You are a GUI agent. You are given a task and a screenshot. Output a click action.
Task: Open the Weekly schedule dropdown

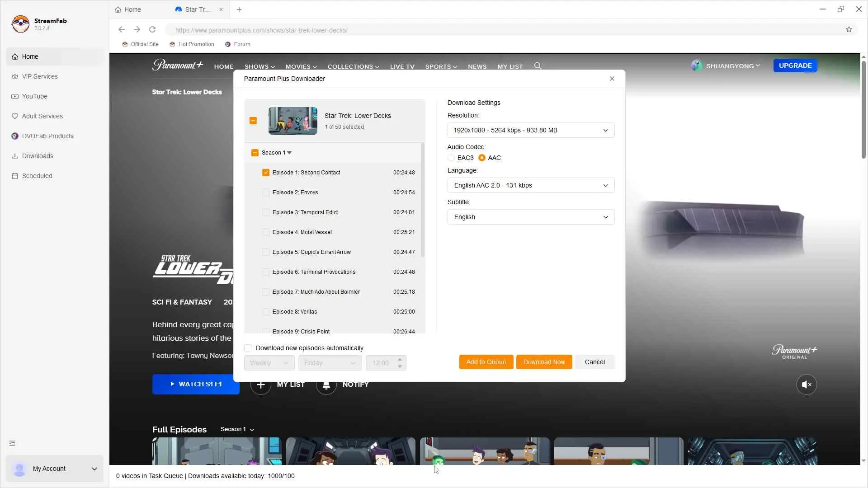click(x=269, y=363)
